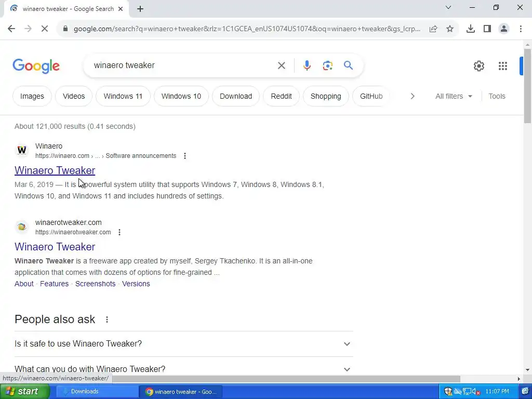
Task: Open People also ask options menu
Action: (x=107, y=320)
